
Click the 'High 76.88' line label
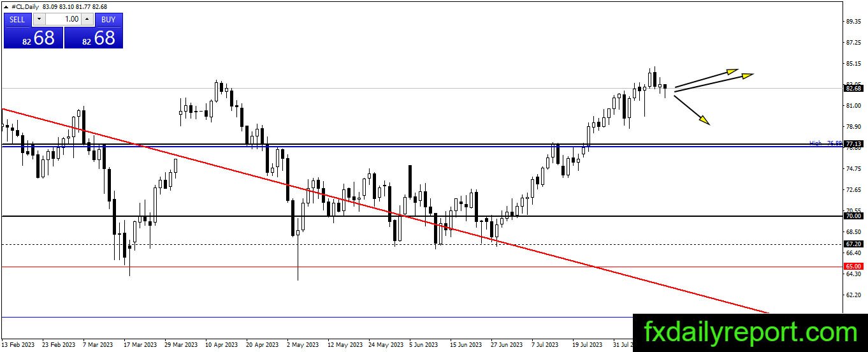click(825, 143)
